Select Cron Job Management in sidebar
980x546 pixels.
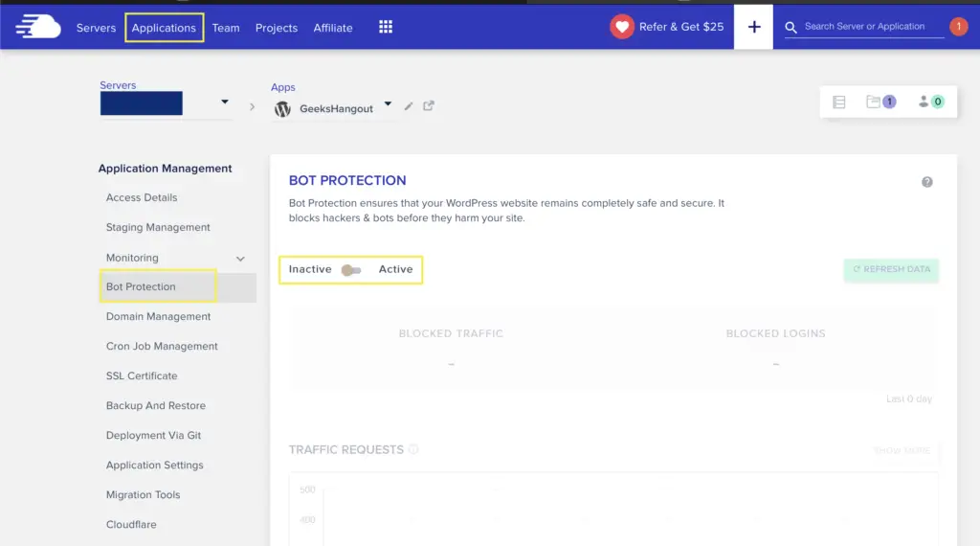click(x=162, y=346)
